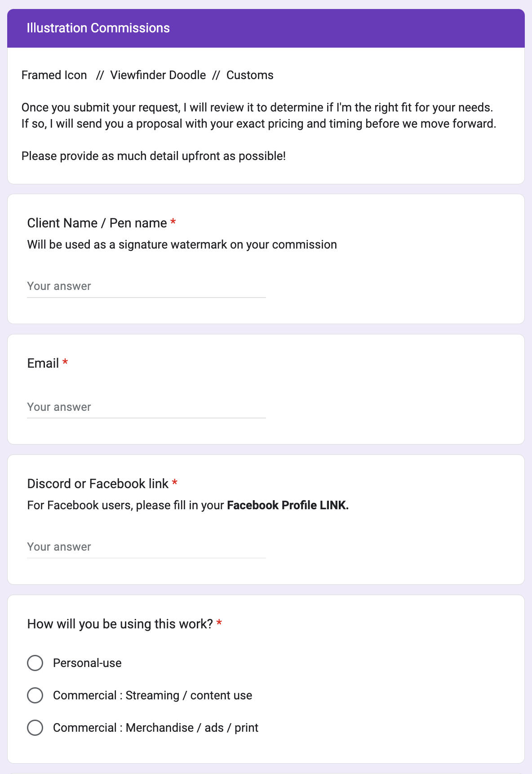
Task: Click the red asterisk beside Email
Action: coord(65,362)
